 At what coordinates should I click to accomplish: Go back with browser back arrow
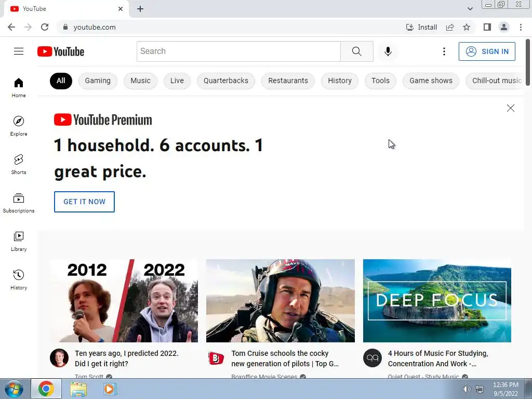pyautogui.click(x=11, y=27)
